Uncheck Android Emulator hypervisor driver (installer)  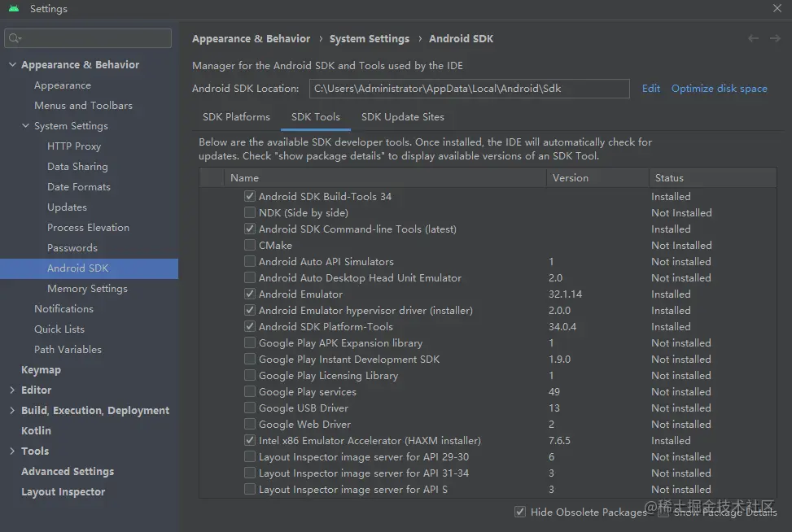click(250, 310)
